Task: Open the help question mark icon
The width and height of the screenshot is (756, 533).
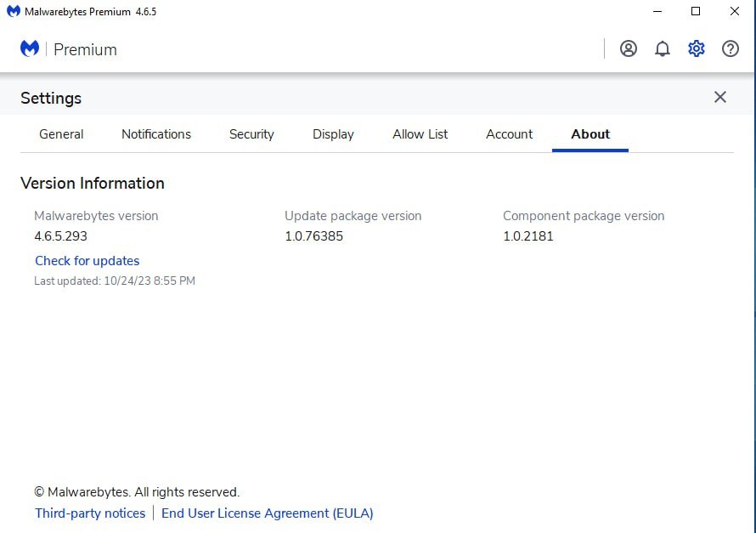Action: [x=731, y=48]
